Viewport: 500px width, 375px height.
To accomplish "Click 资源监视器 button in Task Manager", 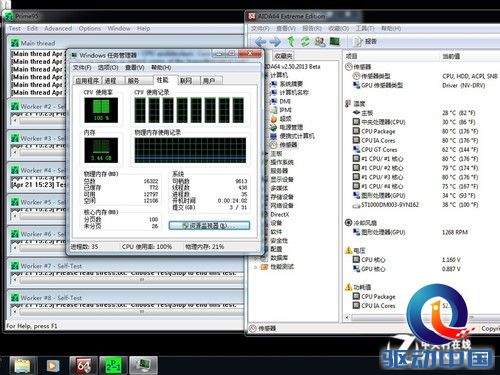I will (209, 226).
